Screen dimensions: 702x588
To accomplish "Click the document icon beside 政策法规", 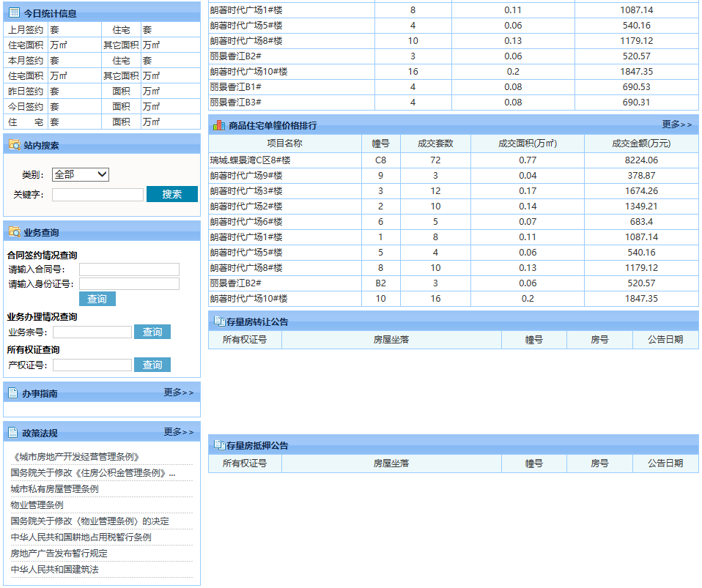I will [x=13, y=433].
